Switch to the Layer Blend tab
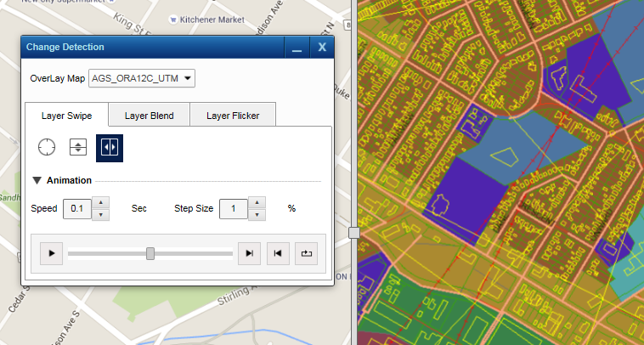Viewport: 644px width, 345px height. point(150,116)
